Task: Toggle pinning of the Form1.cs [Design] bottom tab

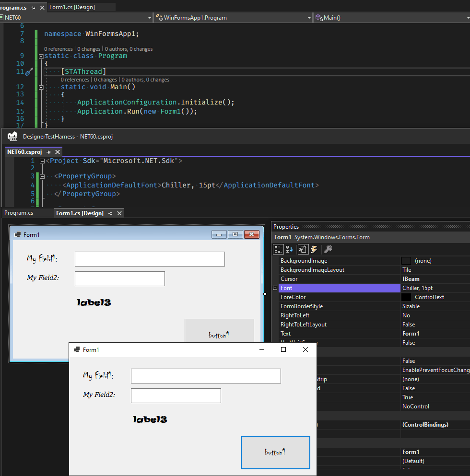Action: tap(110, 213)
